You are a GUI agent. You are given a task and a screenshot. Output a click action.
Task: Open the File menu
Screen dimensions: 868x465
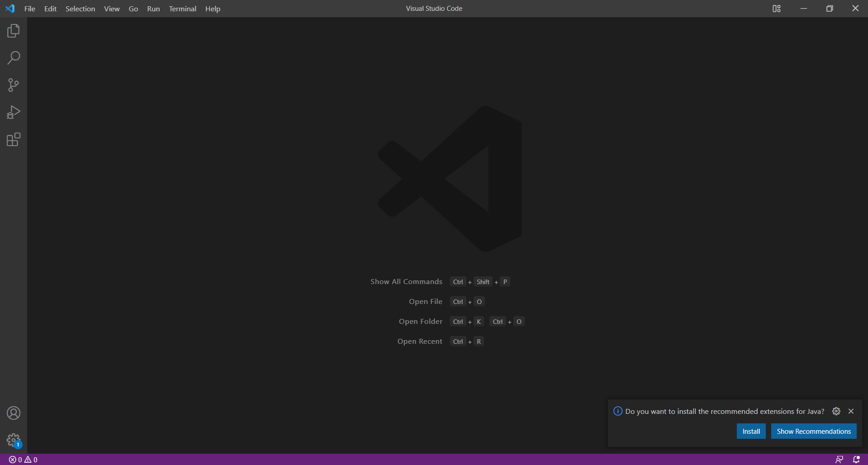click(30, 9)
